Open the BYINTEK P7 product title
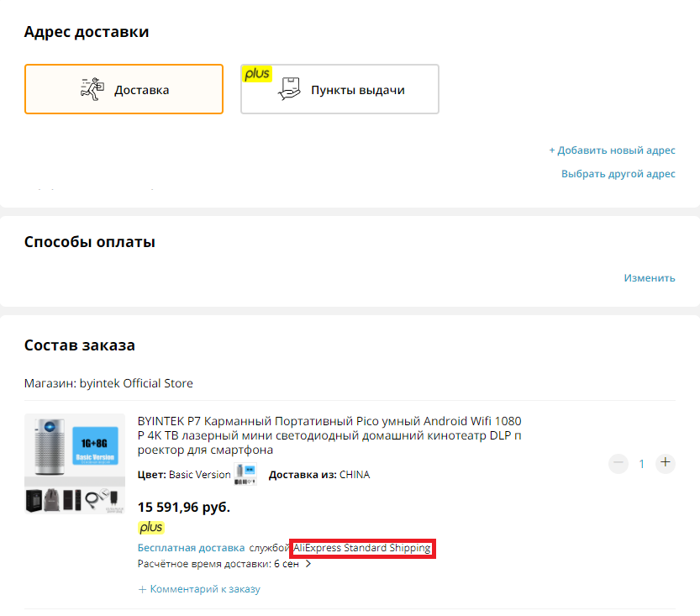The image size is (700, 616). pyautogui.click(x=329, y=435)
